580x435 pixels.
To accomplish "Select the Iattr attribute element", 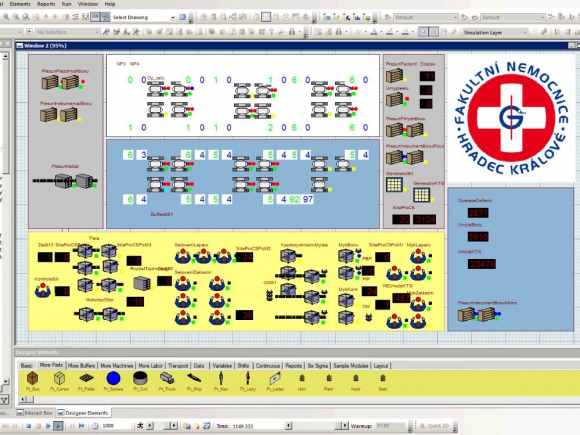I will pyautogui.click(x=302, y=378).
